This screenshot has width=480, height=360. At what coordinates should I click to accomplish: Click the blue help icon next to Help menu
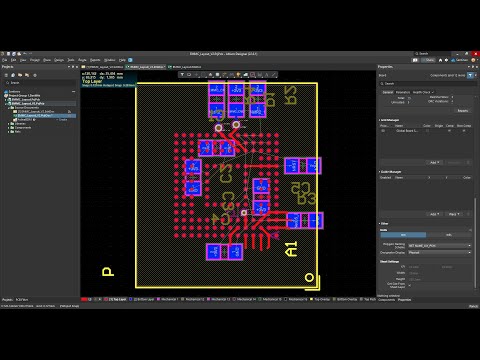[130, 60]
